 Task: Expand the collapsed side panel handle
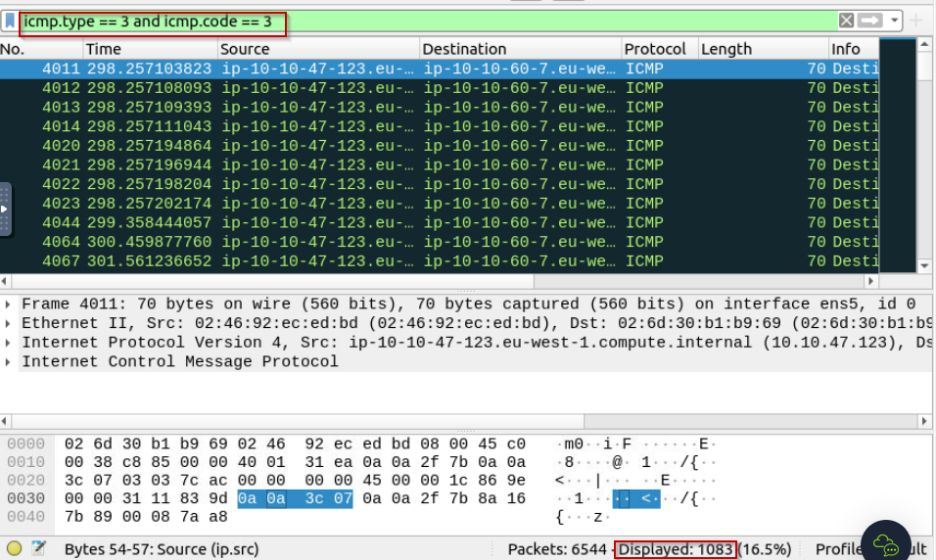(5, 209)
